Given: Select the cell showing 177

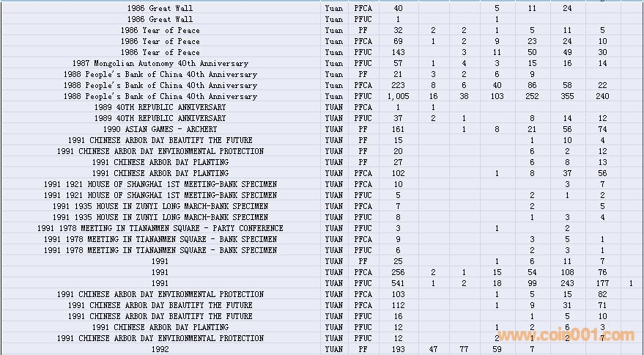Looking at the screenshot, I should click(x=602, y=283).
